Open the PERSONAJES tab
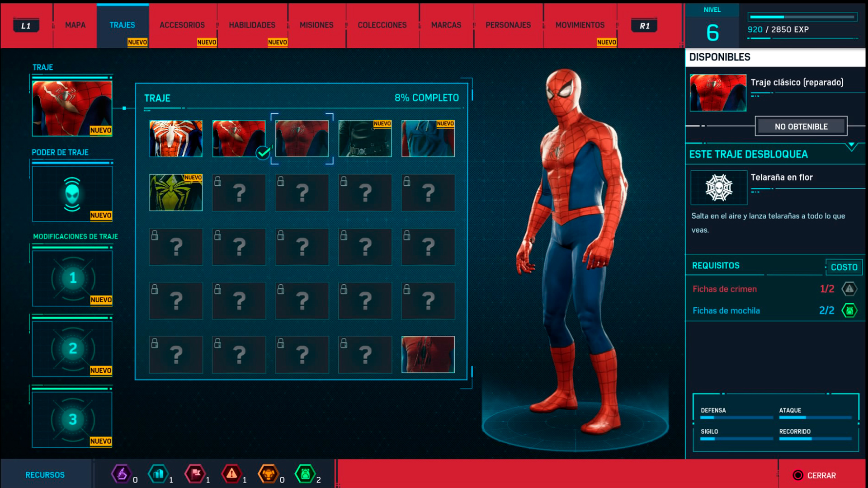 (508, 25)
